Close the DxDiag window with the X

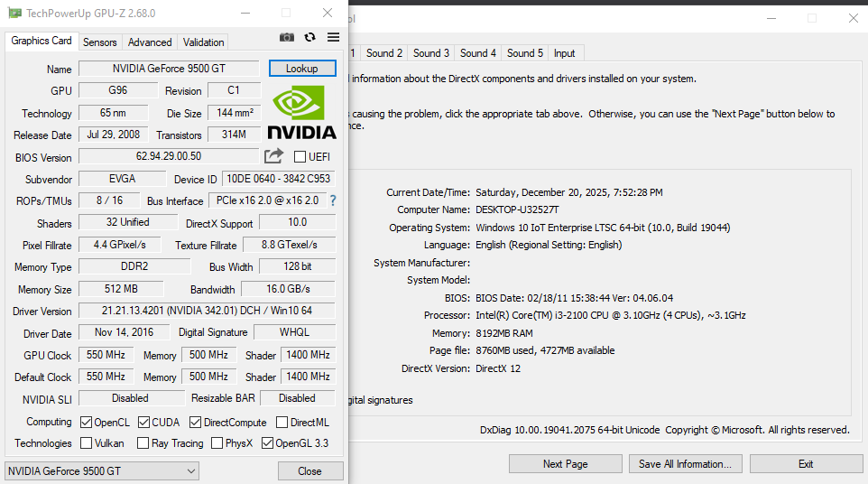pos(853,18)
